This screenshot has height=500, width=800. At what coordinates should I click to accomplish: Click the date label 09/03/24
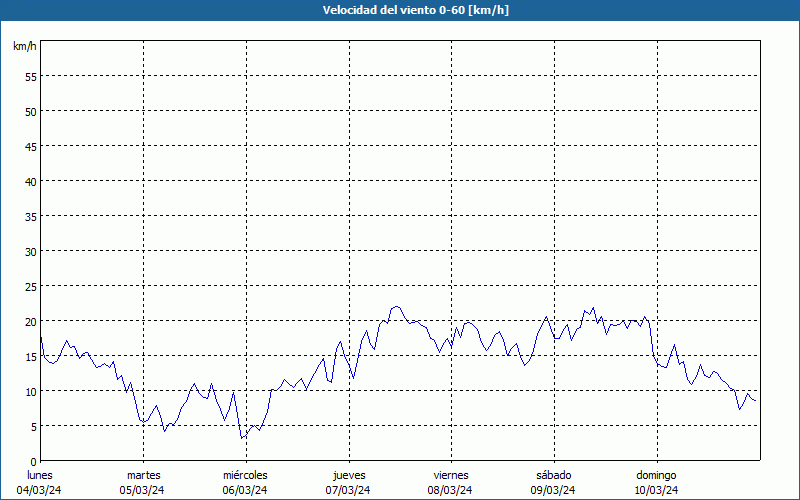(x=553, y=490)
